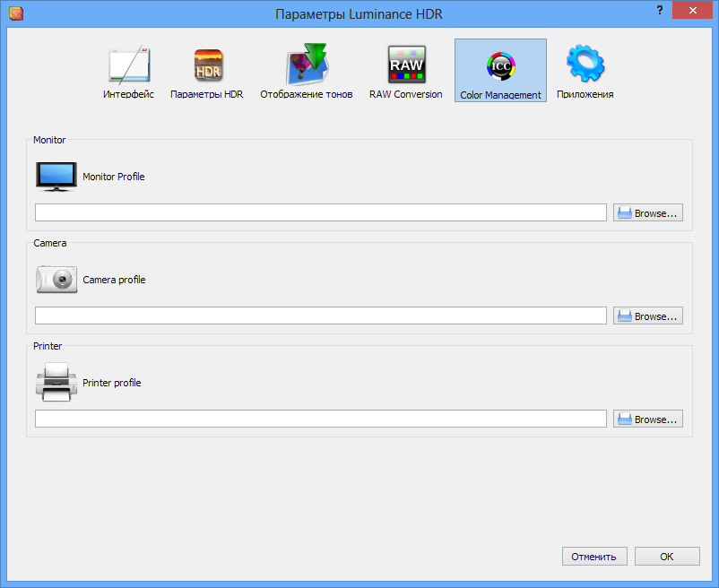
Task: Browse for a monitor profile file
Action: point(648,212)
